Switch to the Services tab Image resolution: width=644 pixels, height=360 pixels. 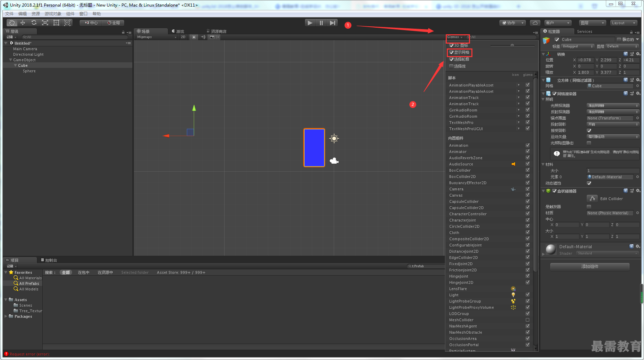(x=585, y=31)
